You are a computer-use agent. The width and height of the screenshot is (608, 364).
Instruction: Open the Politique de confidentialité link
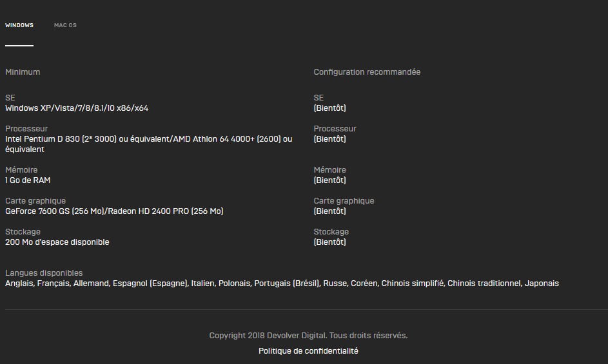point(308,351)
